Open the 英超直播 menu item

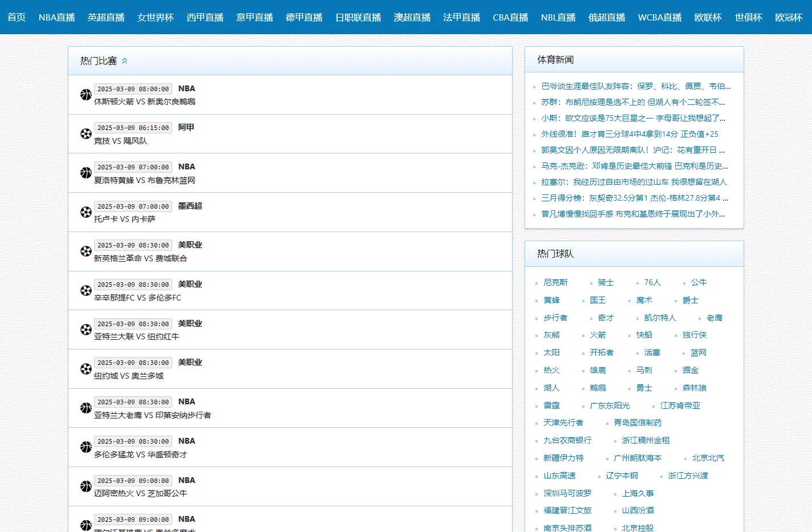(x=106, y=17)
